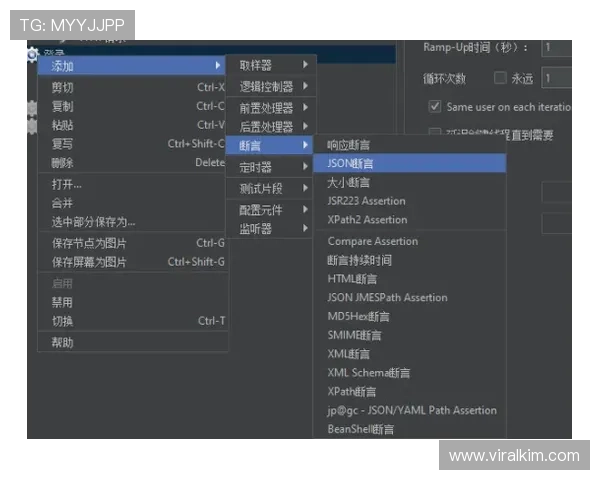Add an XPath2 Assertion
600x480 pixels.
click(x=410, y=220)
